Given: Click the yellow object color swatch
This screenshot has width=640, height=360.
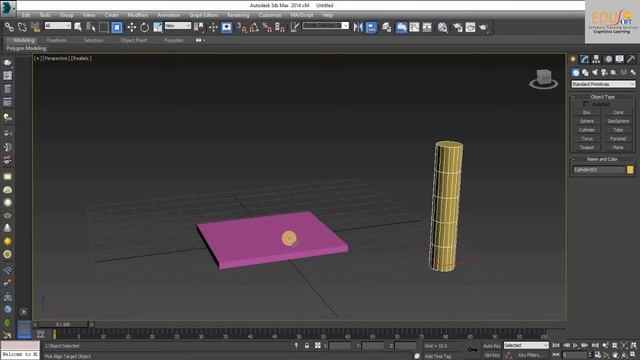Looking at the screenshot, I should pyautogui.click(x=630, y=170).
